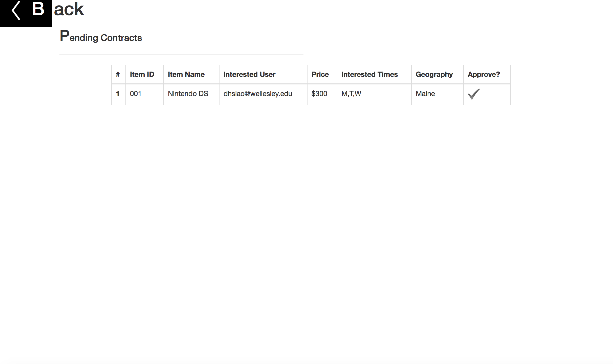Click dhsiao@wellesley.edu email address
This screenshot has width=613, height=364.
pos(258,94)
